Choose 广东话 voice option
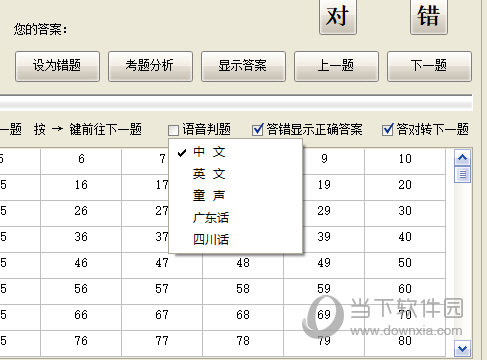The width and height of the screenshot is (487, 360). [x=236, y=218]
